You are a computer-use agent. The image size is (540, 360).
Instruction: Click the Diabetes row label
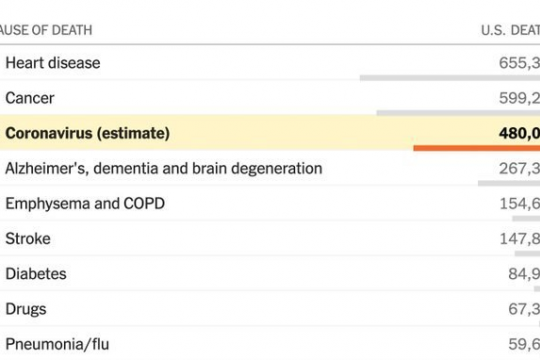pos(36,274)
